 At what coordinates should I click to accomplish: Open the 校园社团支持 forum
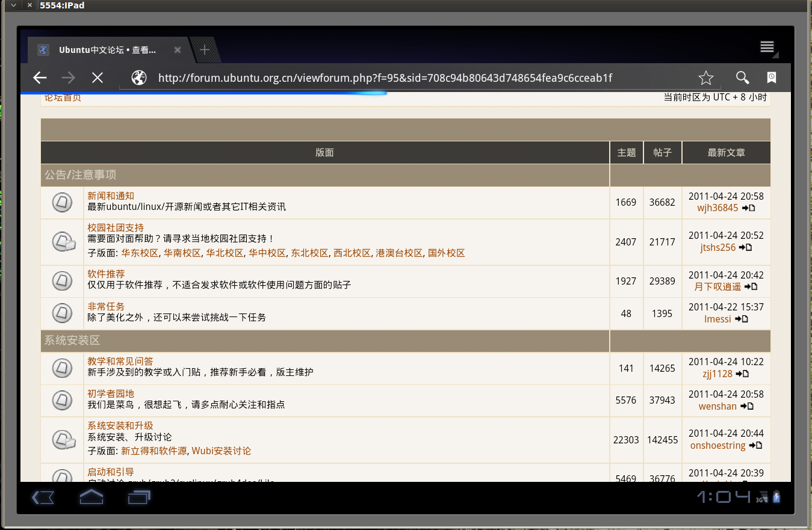[116, 228]
